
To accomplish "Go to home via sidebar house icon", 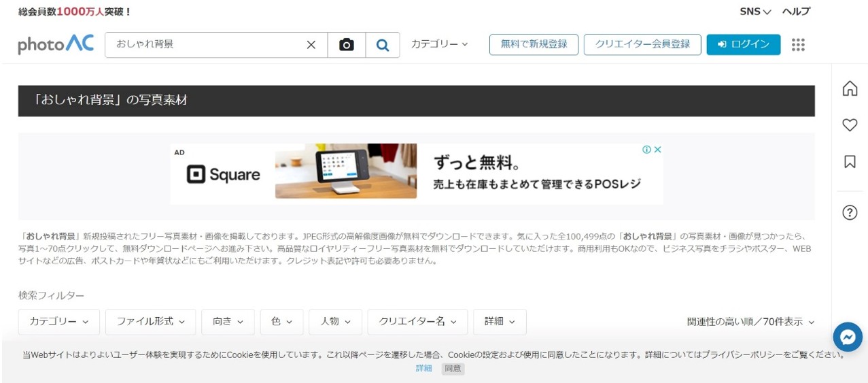I will coord(850,88).
